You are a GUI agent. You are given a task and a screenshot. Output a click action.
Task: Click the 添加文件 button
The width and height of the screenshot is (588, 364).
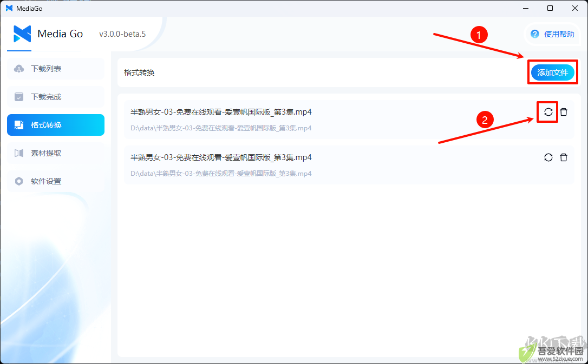click(552, 72)
